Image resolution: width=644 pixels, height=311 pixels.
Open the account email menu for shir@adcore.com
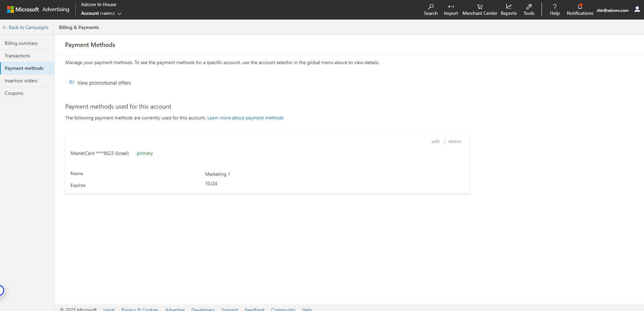click(612, 10)
